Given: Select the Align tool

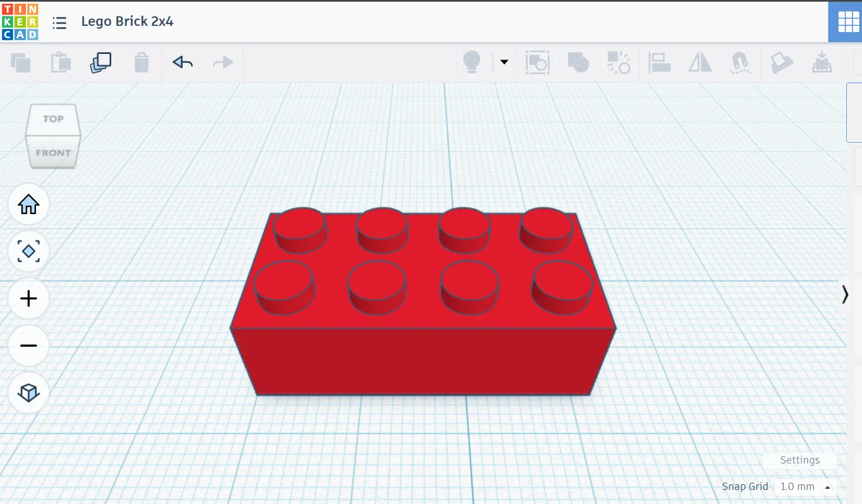Looking at the screenshot, I should (659, 62).
